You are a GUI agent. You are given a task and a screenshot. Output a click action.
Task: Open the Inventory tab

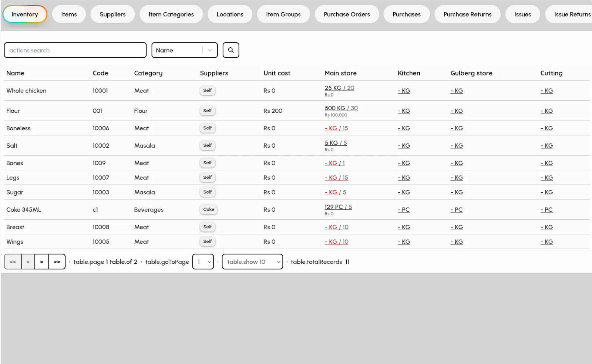tap(25, 14)
